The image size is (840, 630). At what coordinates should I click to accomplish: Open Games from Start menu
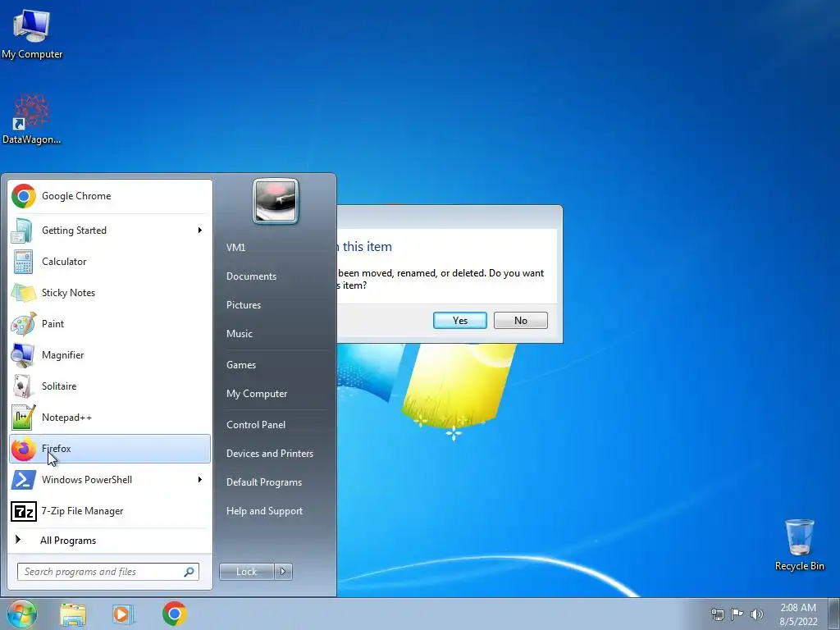(x=241, y=365)
